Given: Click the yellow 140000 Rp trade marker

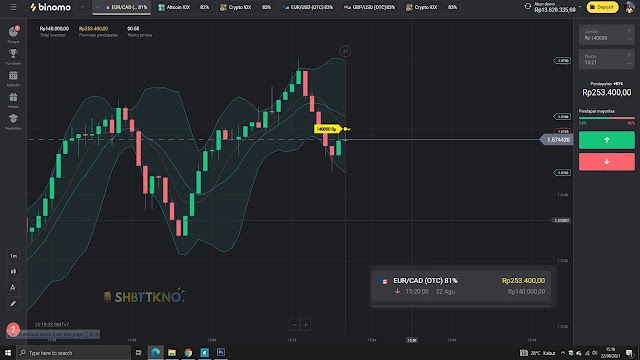Looking at the screenshot, I should 327,129.
